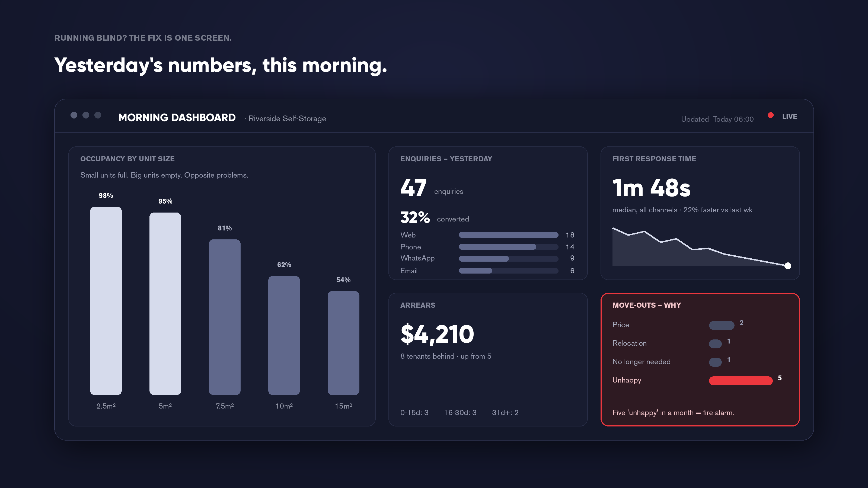868x488 pixels.
Task: Click the 5m² occupancy bar
Action: tap(165, 303)
